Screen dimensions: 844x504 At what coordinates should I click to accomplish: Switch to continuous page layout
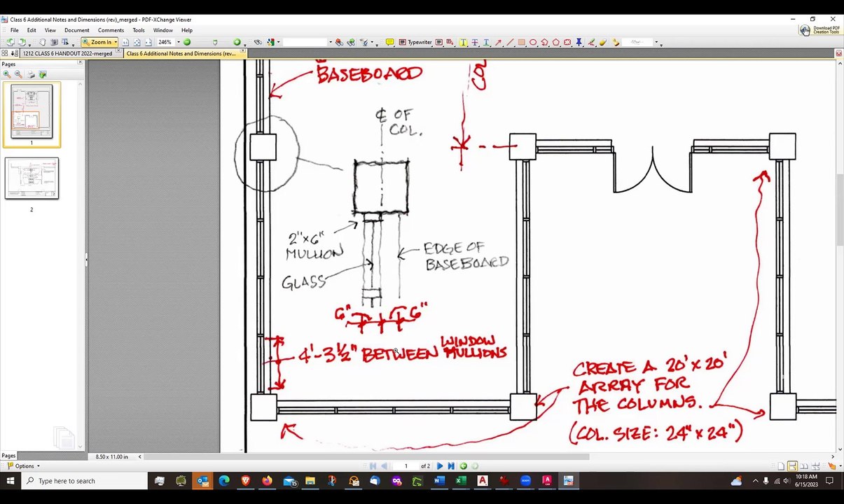792,466
